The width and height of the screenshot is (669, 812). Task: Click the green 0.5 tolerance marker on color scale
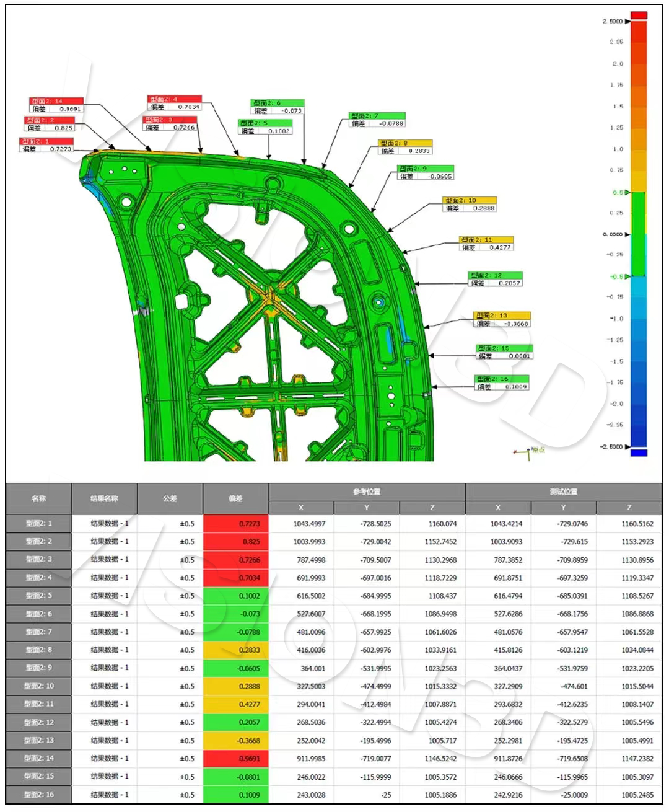[627, 192]
